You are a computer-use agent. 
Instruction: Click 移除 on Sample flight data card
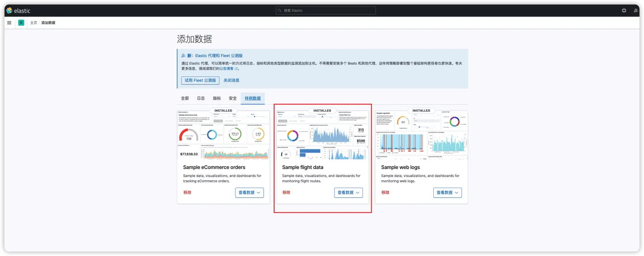286,193
